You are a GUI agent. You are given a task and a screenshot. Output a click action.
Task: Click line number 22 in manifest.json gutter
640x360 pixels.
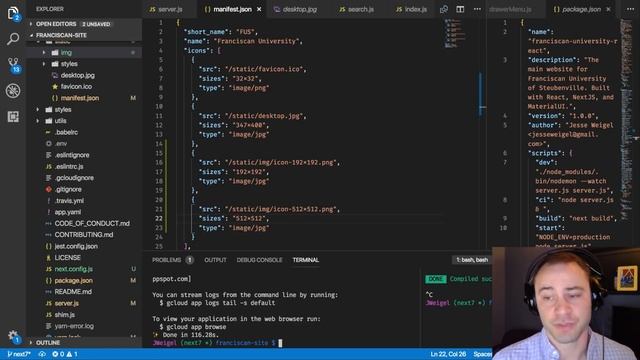(x=159, y=218)
